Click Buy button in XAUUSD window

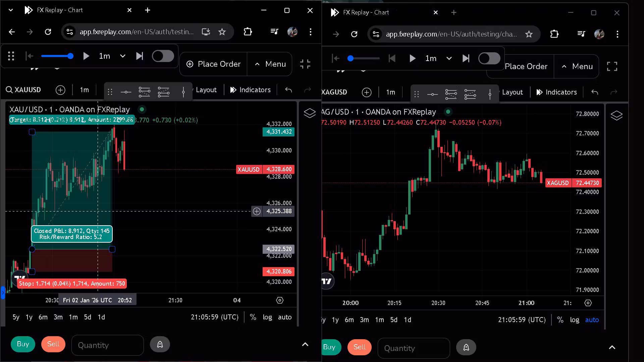[23, 344]
